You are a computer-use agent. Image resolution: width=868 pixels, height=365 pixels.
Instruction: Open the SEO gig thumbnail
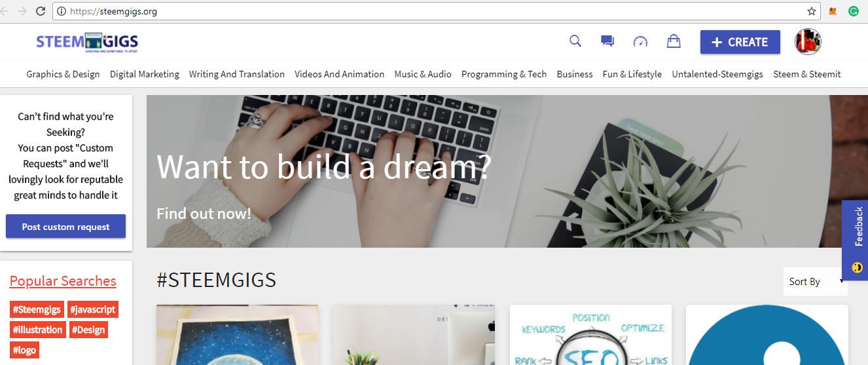(x=590, y=335)
